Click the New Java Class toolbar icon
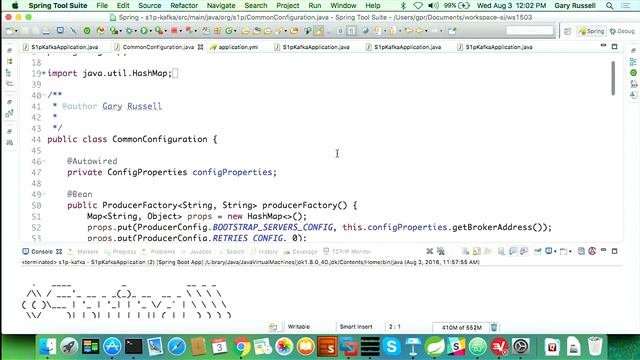 [x=229, y=31]
